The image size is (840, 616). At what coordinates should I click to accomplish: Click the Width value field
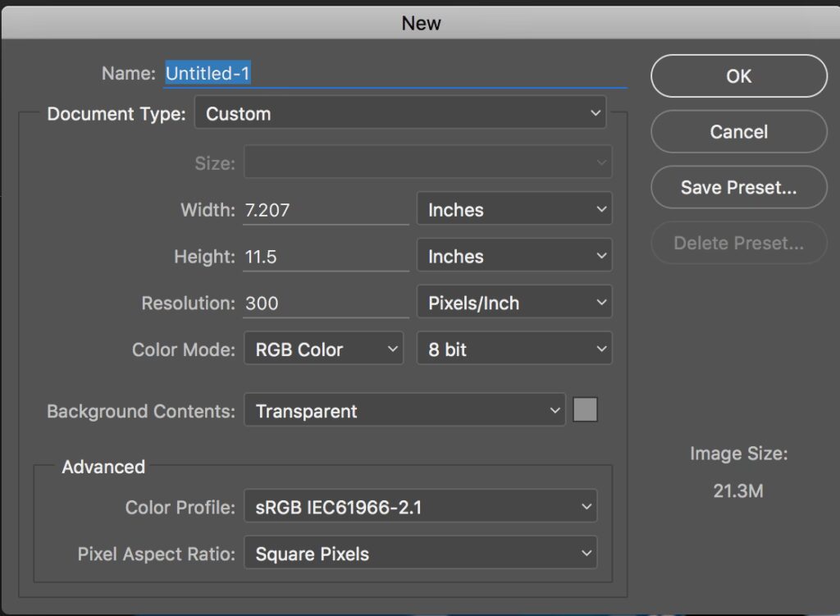pyautogui.click(x=326, y=210)
